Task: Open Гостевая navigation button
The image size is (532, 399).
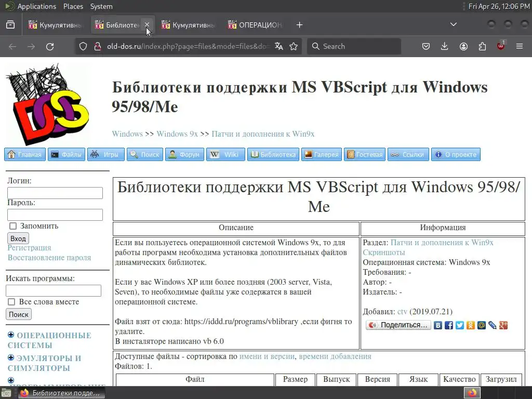Action: pyautogui.click(x=365, y=154)
